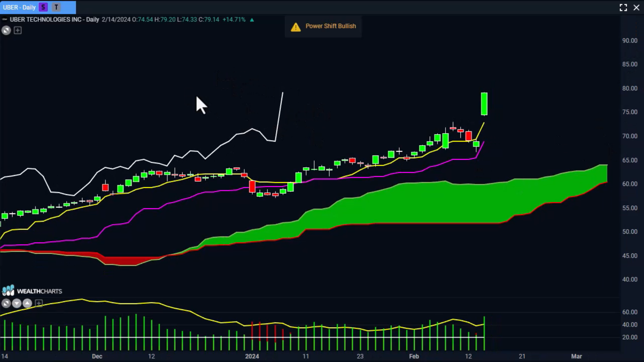Move the lower indicator pane down
The width and height of the screenshot is (644, 362).
pos(16,303)
